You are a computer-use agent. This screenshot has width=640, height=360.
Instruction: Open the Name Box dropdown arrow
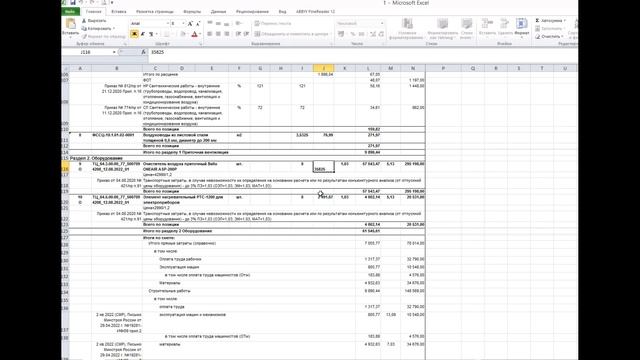tap(114, 52)
